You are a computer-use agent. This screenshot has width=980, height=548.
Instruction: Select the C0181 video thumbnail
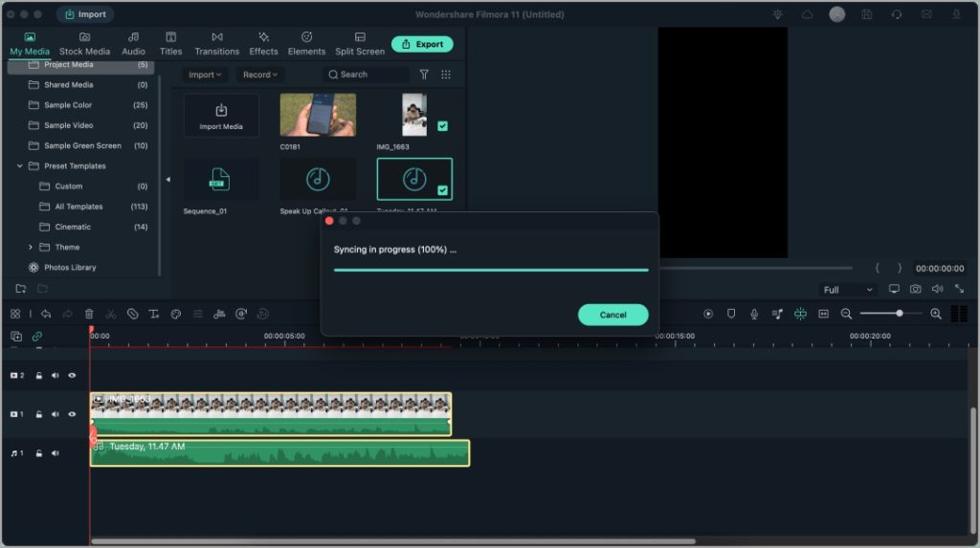tap(318, 115)
